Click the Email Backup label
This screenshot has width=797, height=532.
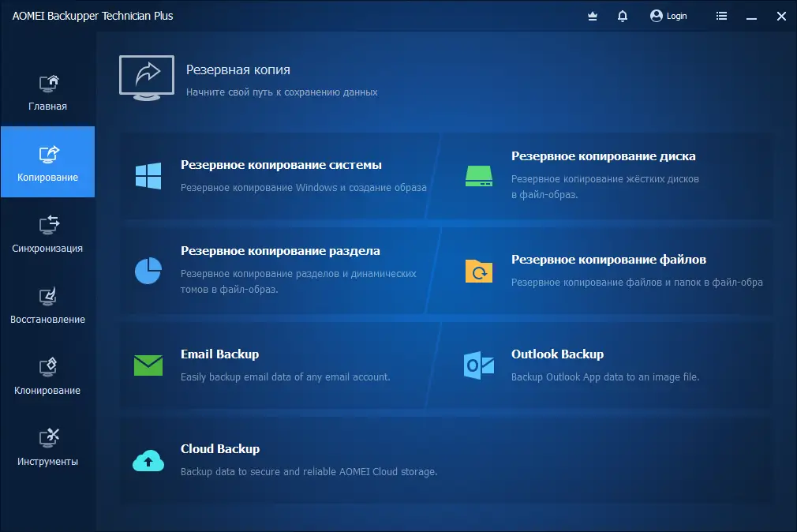click(x=220, y=354)
